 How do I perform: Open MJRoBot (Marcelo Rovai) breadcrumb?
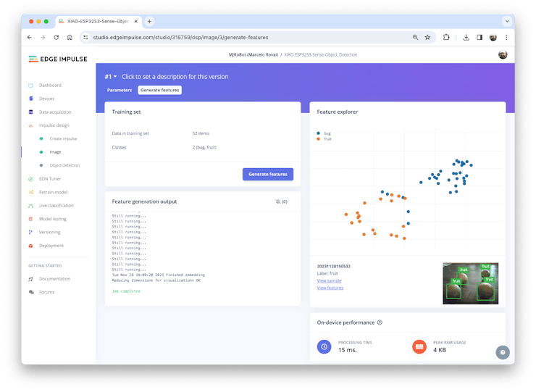click(x=254, y=55)
